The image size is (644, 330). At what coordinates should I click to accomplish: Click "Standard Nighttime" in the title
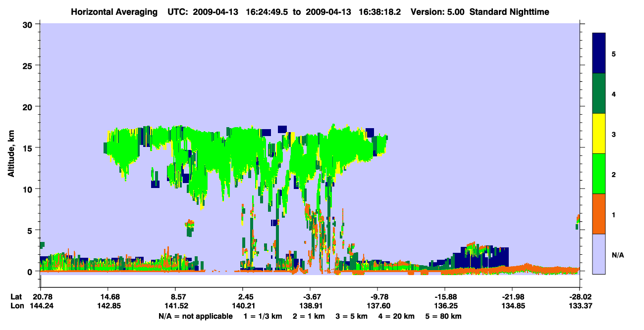tap(509, 11)
